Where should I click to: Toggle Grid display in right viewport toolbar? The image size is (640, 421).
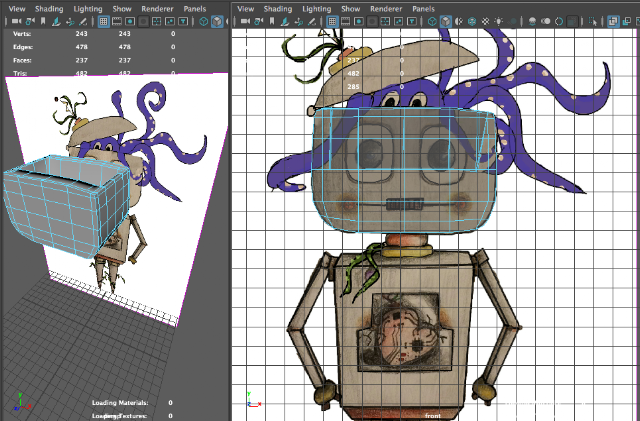332,21
